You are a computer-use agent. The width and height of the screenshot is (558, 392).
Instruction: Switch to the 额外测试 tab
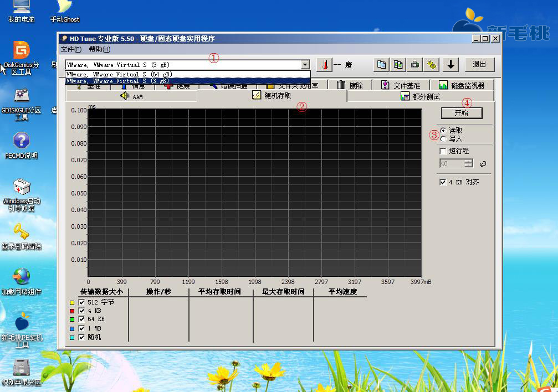coord(420,96)
